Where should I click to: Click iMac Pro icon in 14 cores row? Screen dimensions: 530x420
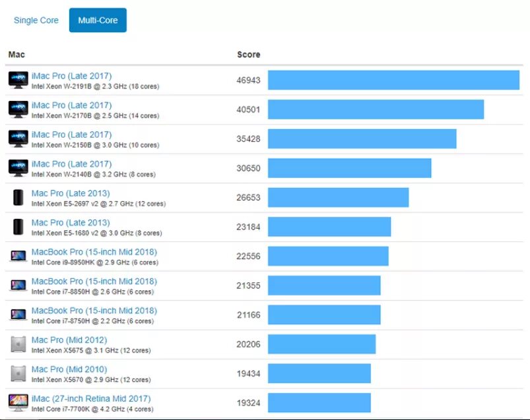click(x=18, y=109)
